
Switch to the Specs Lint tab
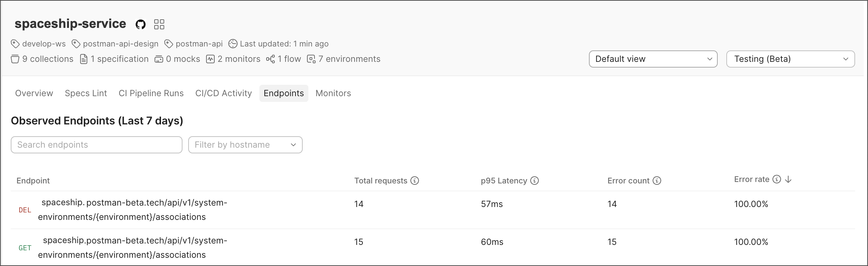[86, 93]
